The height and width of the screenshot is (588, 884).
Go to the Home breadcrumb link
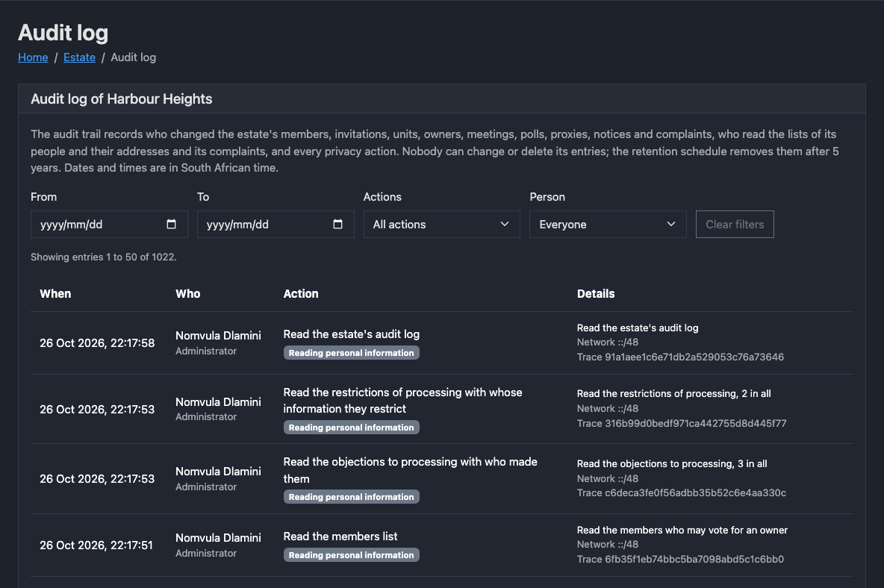point(33,57)
